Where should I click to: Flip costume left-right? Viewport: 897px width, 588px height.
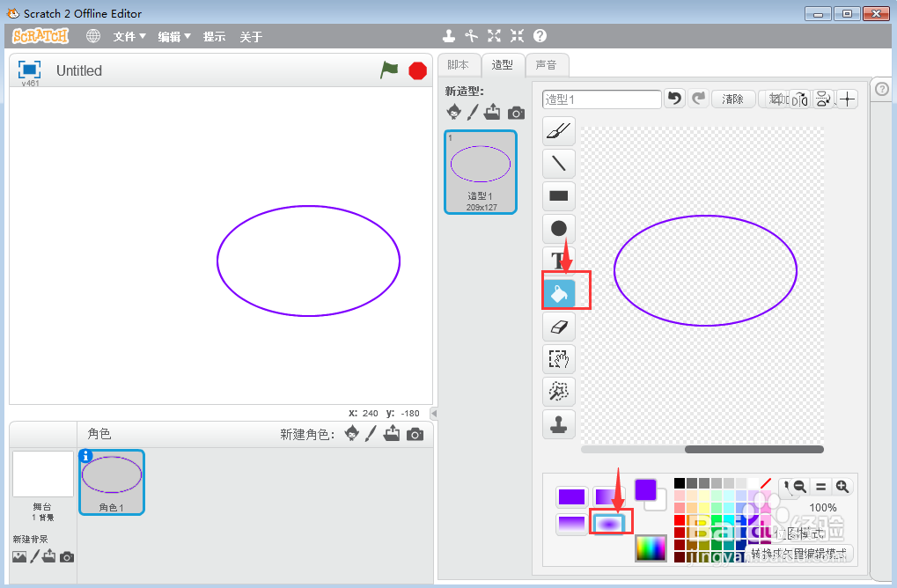point(800,99)
